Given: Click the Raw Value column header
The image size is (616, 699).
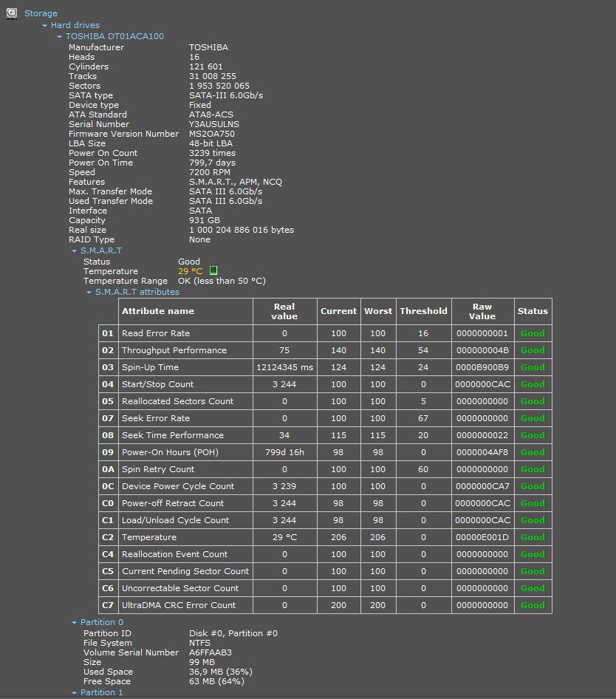Looking at the screenshot, I should [x=483, y=311].
